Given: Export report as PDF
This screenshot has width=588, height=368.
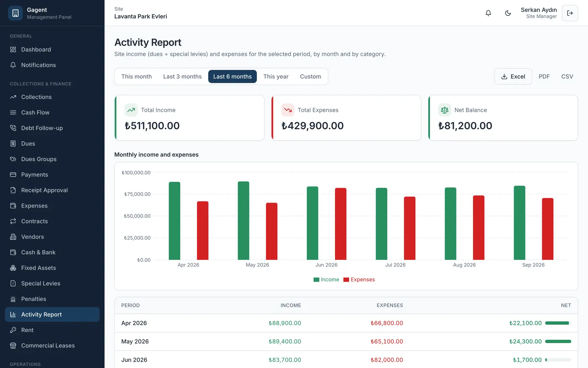Looking at the screenshot, I should coord(544,77).
